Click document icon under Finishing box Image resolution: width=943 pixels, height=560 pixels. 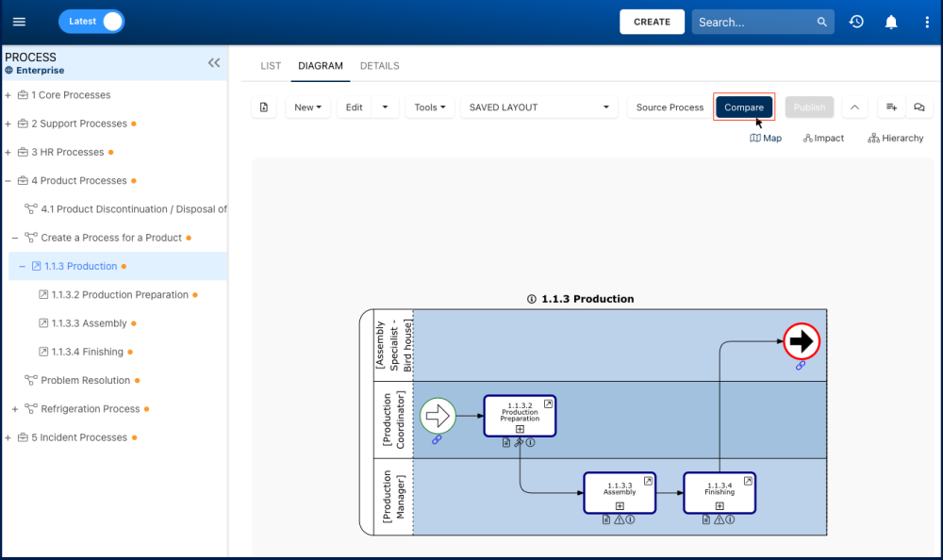706,519
